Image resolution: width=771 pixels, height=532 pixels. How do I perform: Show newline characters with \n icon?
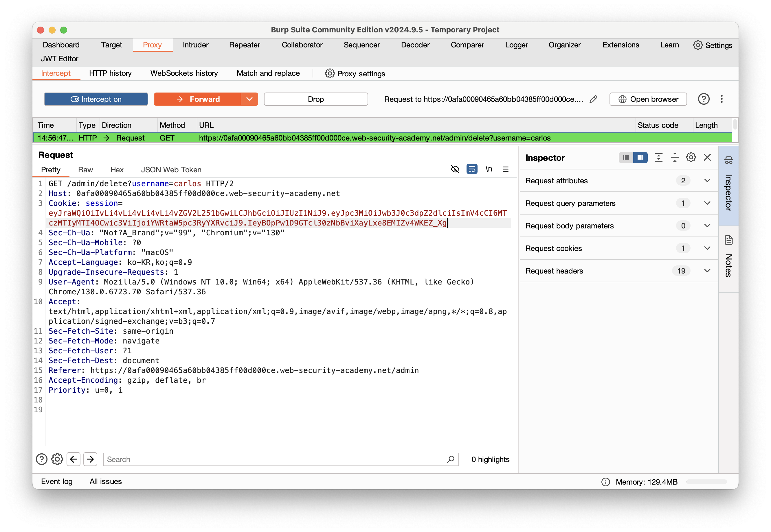coord(489,169)
